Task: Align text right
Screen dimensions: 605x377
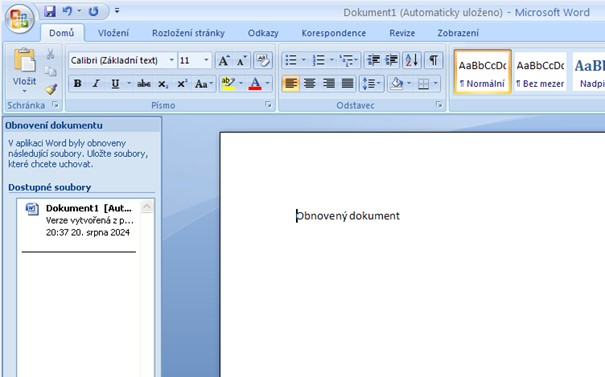Action: [329, 83]
